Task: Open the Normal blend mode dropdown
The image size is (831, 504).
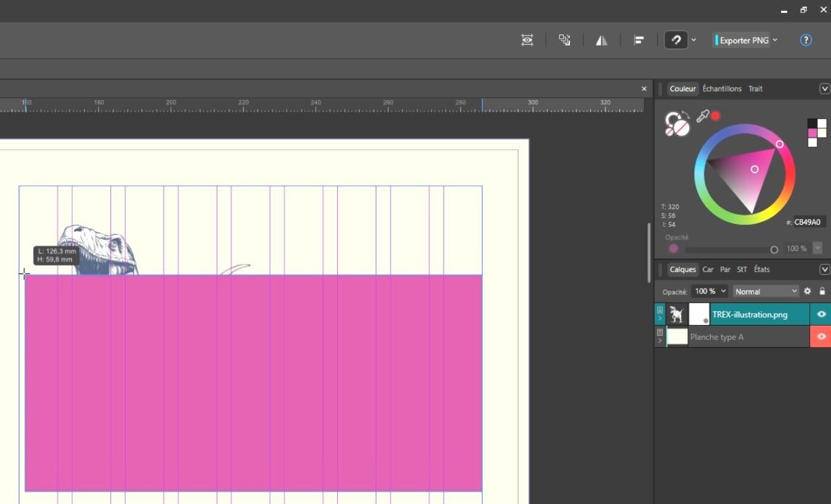Action: tap(765, 291)
